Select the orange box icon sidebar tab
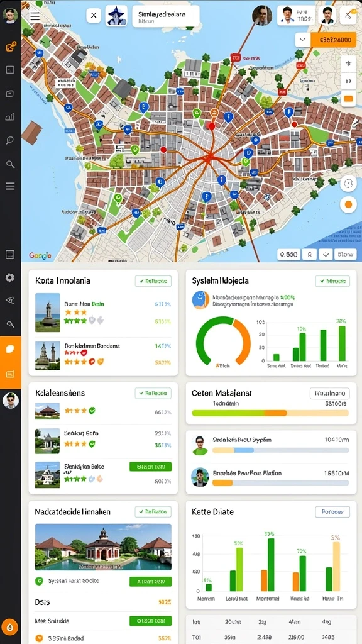 tap(10, 374)
